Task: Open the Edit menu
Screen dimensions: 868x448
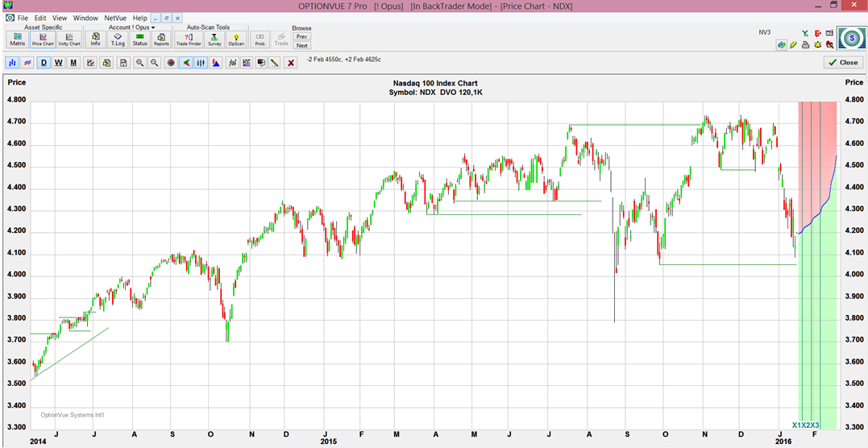Action: click(x=39, y=18)
